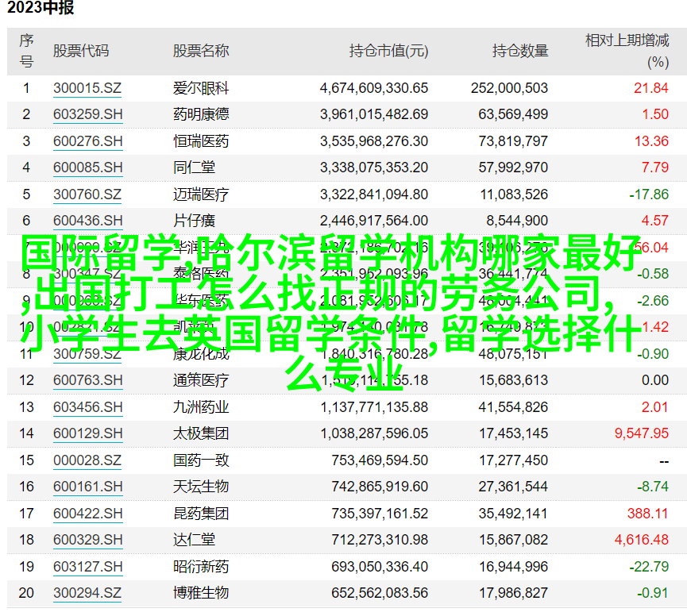Viewport: 687px width, 616px height.
Task: Select stock name 昭衍新药
Action: [x=201, y=567]
